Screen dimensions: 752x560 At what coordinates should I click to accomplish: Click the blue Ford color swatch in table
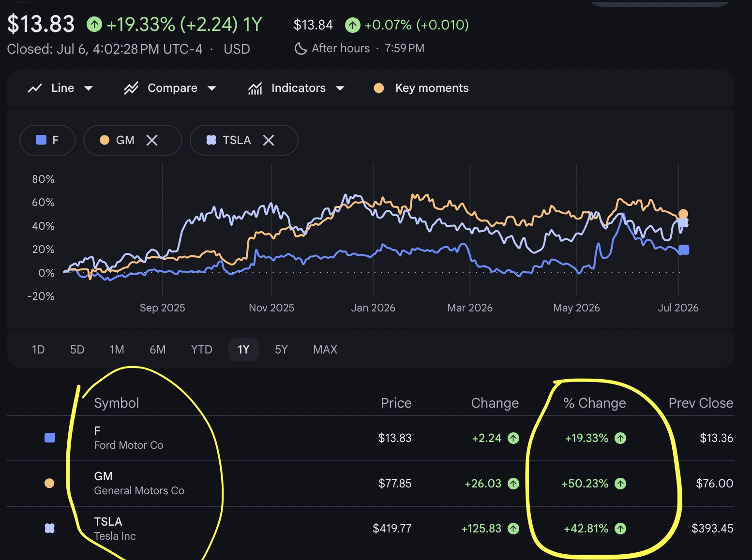pos(49,438)
